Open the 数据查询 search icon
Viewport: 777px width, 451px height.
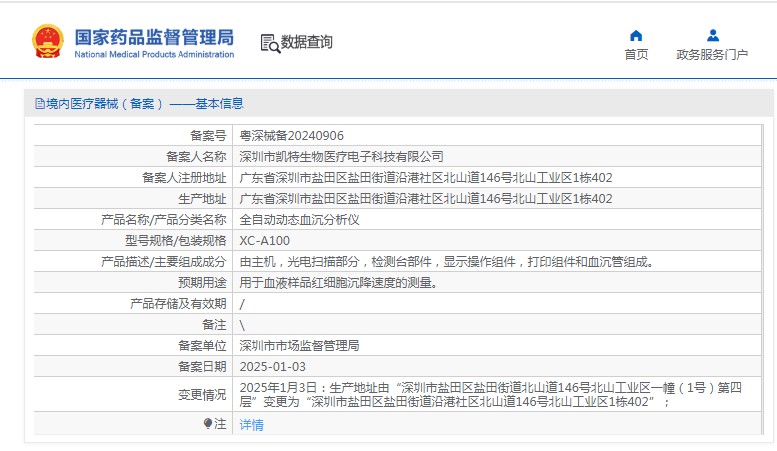pyautogui.click(x=270, y=44)
